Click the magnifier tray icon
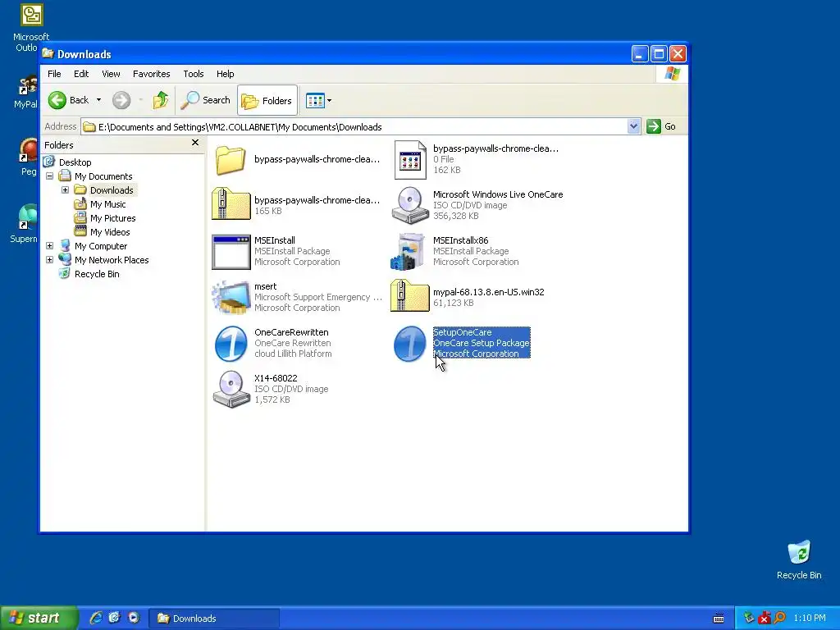Screen dimensions: 840x630 (x=779, y=619)
